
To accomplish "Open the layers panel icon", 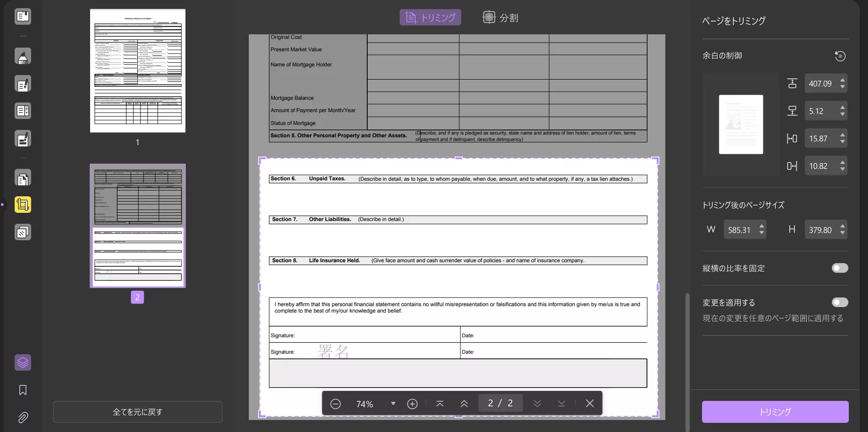I will tap(23, 362).
